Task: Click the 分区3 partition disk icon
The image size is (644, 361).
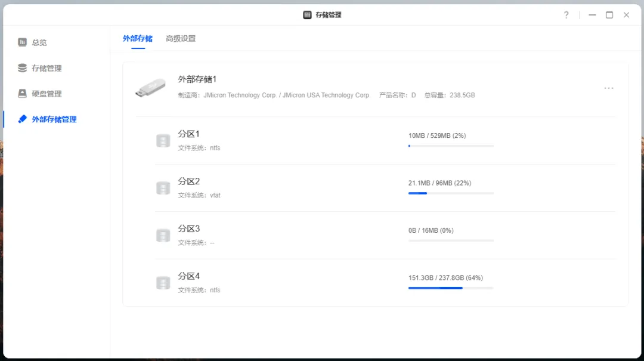Action: [x=163, y=235]
